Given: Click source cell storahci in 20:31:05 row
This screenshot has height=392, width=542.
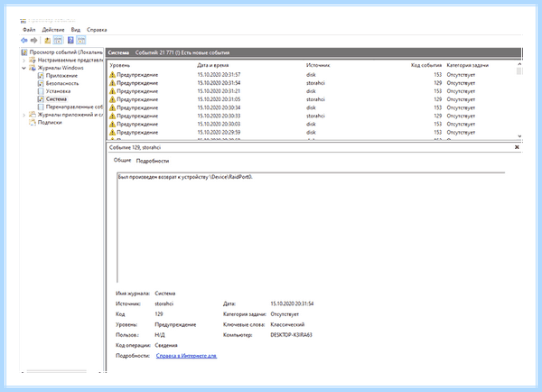Looking at the screenshot, I should tap(315, 99).
